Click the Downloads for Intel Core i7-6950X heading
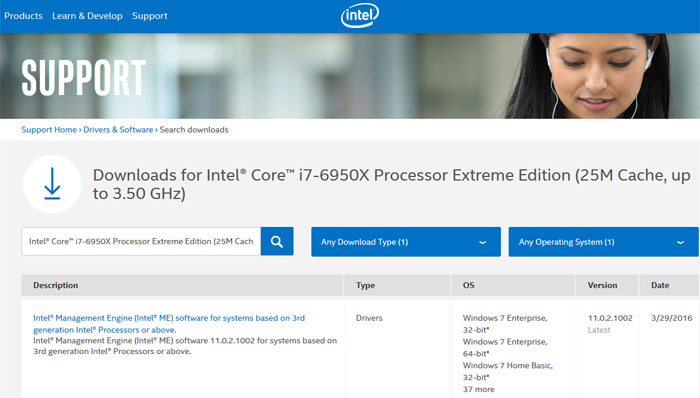This screenshot has width=700, height=398. pos(392,184)
